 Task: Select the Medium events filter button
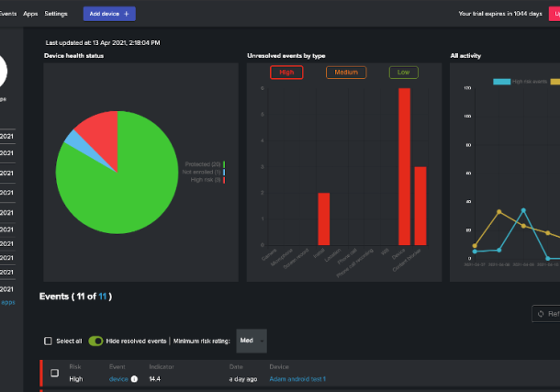click(x=346, y=73)
